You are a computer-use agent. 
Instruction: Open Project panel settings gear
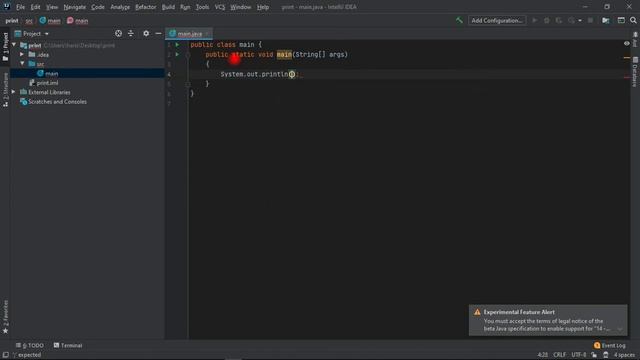pos(146,33)
